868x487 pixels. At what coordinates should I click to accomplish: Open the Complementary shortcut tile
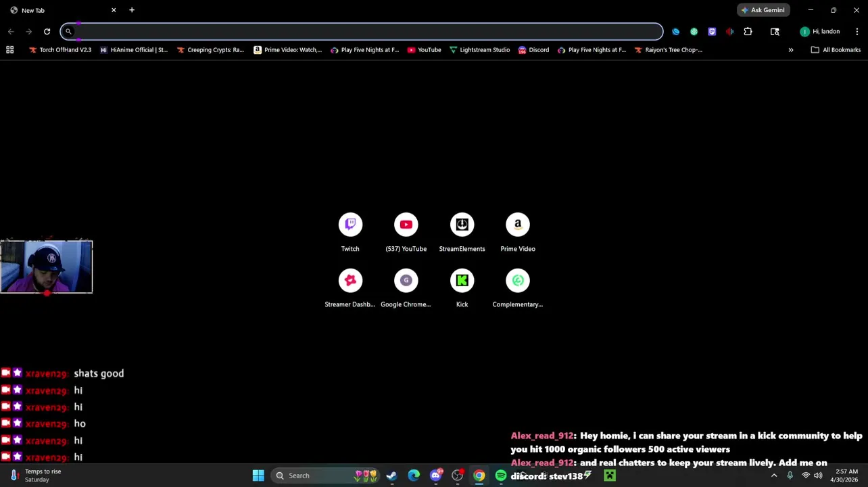coord(518,288)
